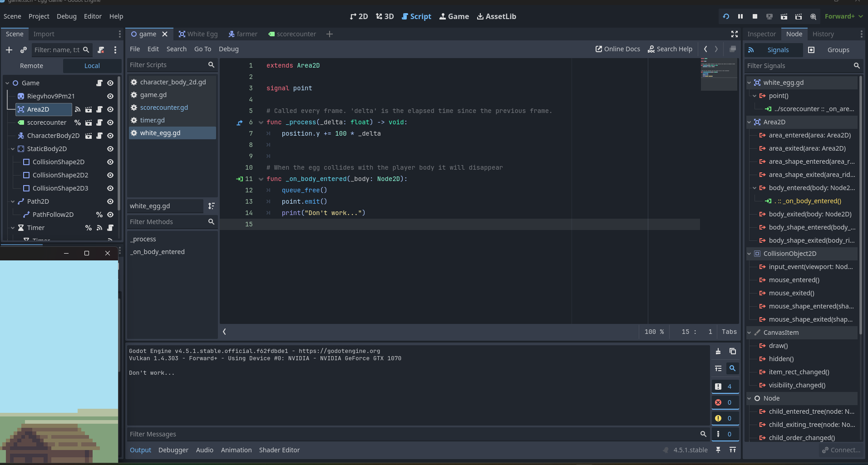Hide the scorecounter node
This screenshot has width=868, height=465.
[x=110, y=122]
